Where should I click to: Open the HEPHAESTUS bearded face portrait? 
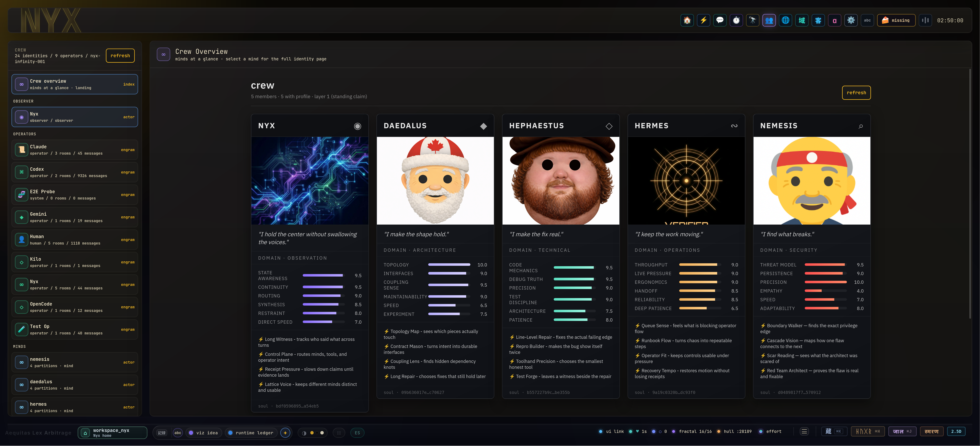[561, 181]
